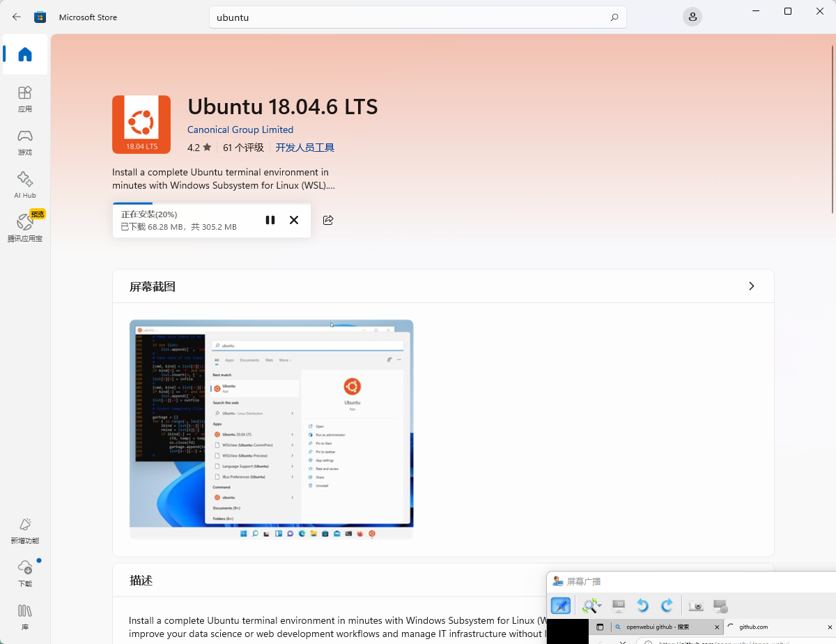Open the Canonical Group Limited publisher link
Screen dimensions: 836x644
(x=240, y=129)
